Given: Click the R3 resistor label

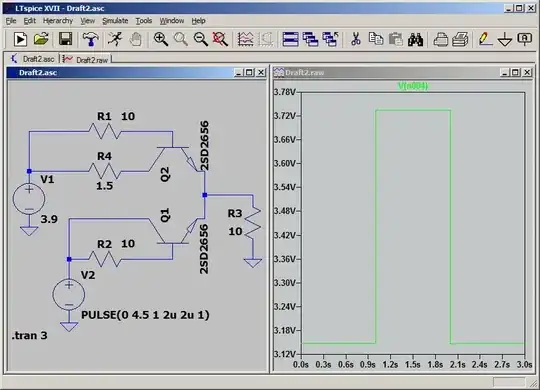Looking at the screenshot, I should 235,214.
